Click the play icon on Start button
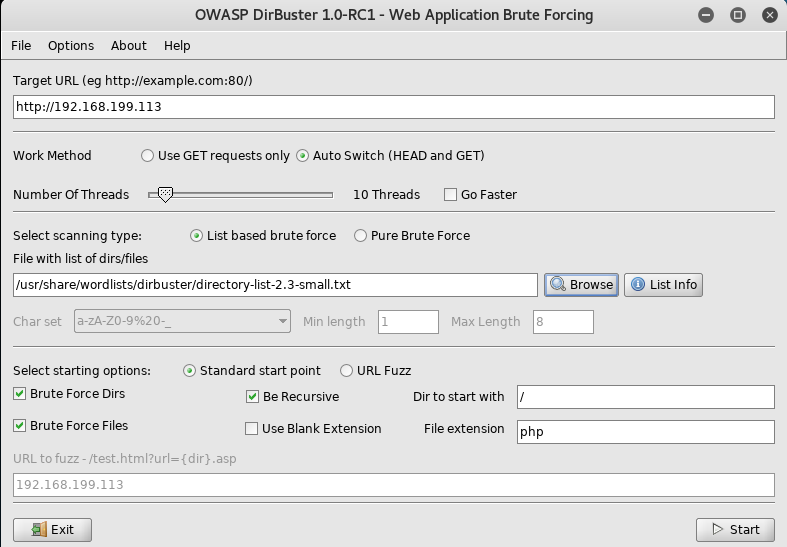The width and height of the screenshot is (787, 547). 718,529
